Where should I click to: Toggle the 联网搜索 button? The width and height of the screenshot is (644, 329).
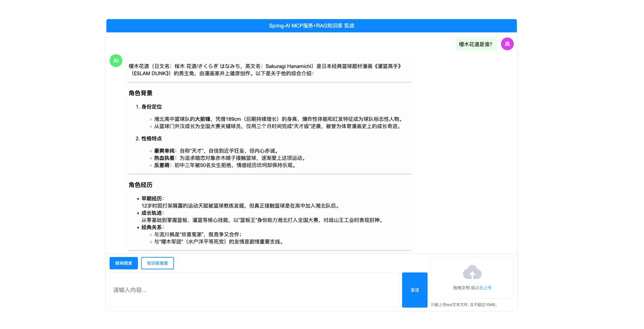(x=124, y=263)
